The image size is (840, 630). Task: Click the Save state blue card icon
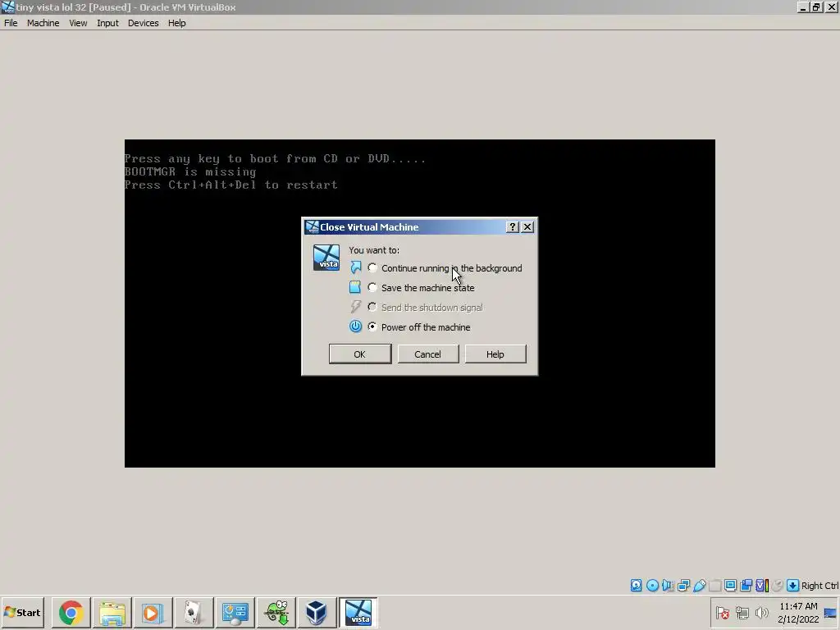click(x=354, y=287)
